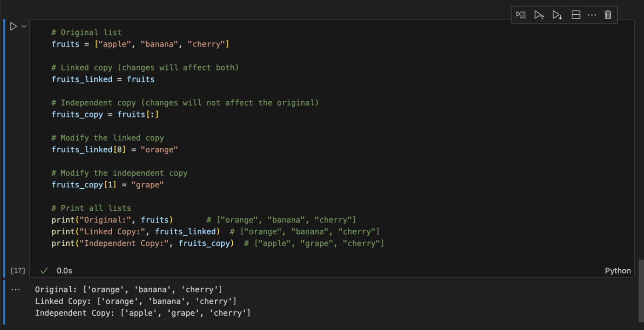644x330 pixels.
Task: Execute cells above using the toolbar icon
Action: coord(539,15)
